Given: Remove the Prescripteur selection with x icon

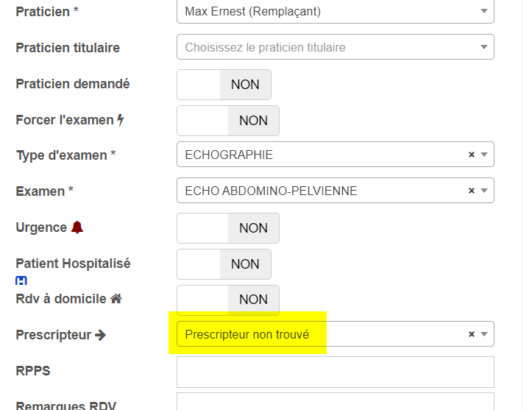Looking at the screenshot, I should [472, 334].
